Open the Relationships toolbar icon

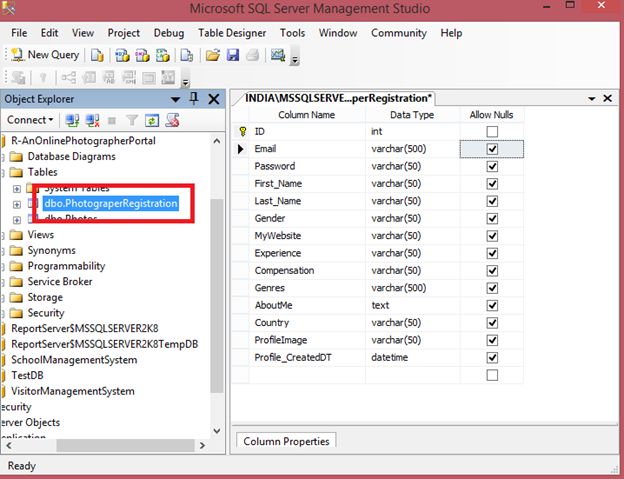pos(68,77)
